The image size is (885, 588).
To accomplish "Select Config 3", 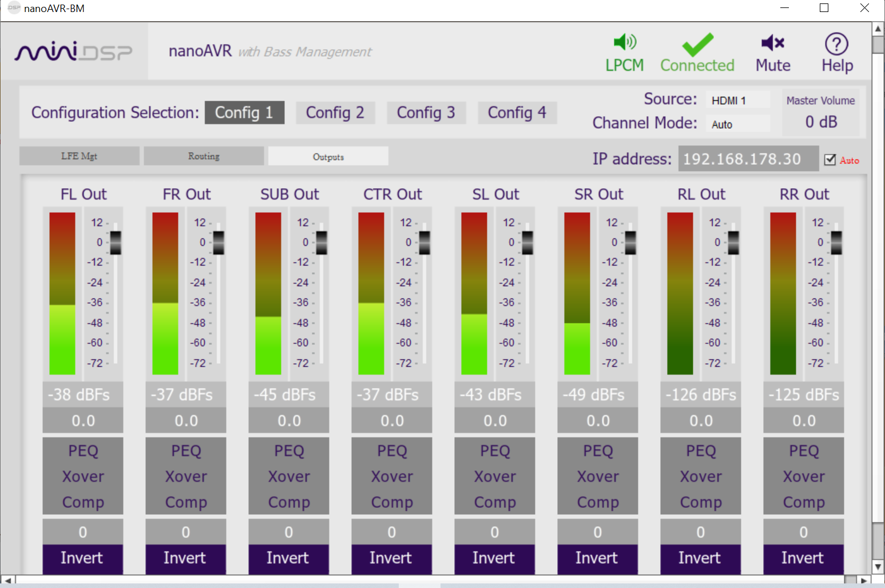I will (x=426, y=113).
